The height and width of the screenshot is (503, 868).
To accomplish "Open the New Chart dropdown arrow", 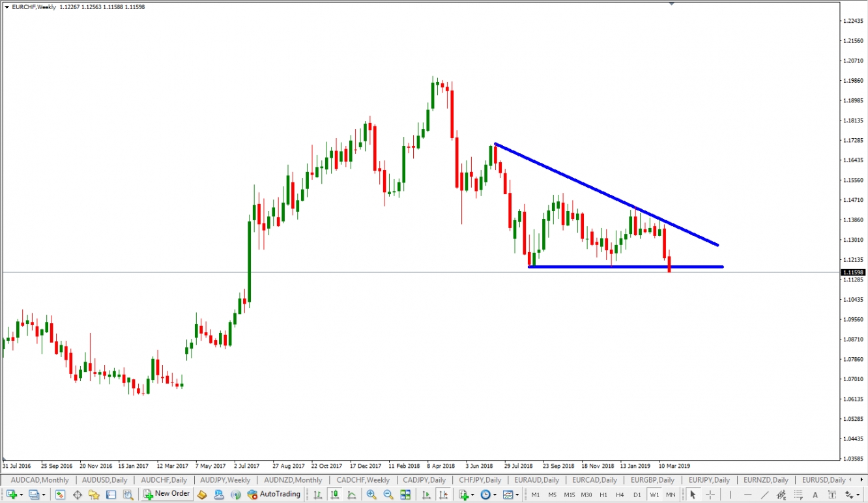I will [22, 495].
